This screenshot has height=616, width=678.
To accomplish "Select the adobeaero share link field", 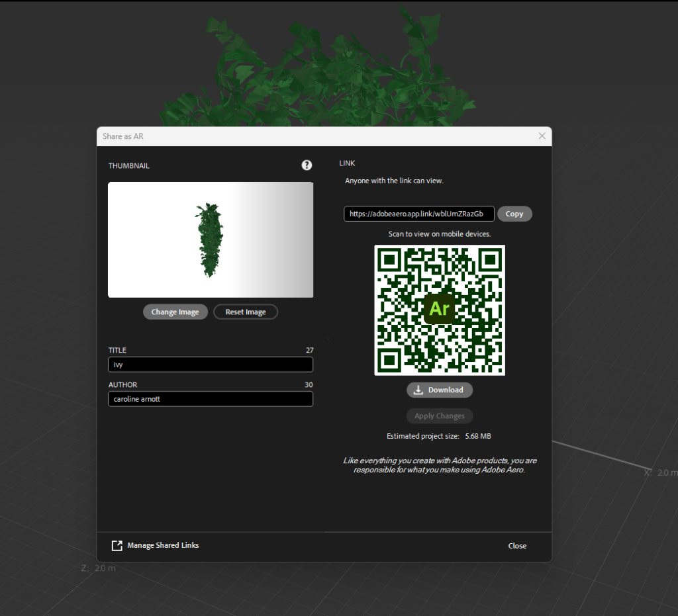I will (x=419, y=214).
